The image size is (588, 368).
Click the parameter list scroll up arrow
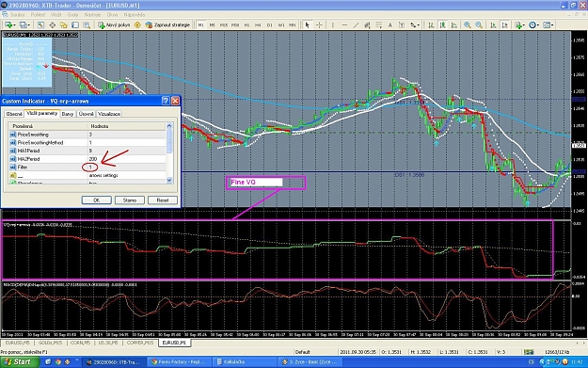169,126
